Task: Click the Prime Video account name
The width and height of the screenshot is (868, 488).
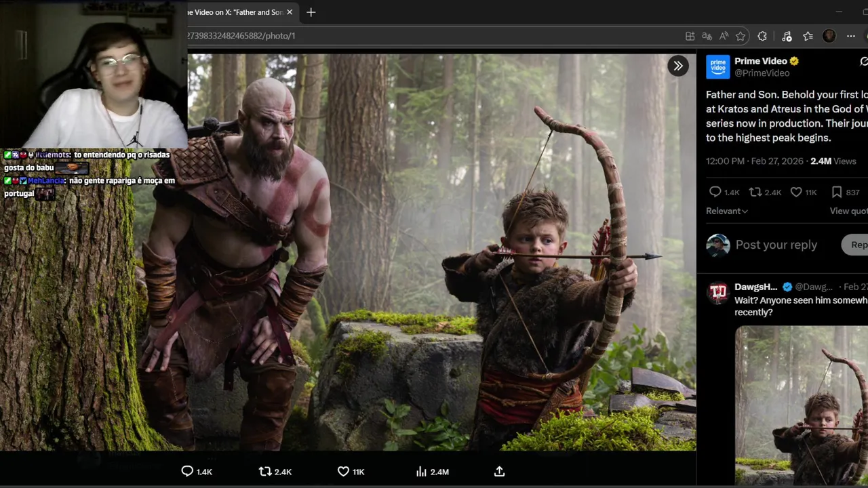Action: click(x=760, y=61)
